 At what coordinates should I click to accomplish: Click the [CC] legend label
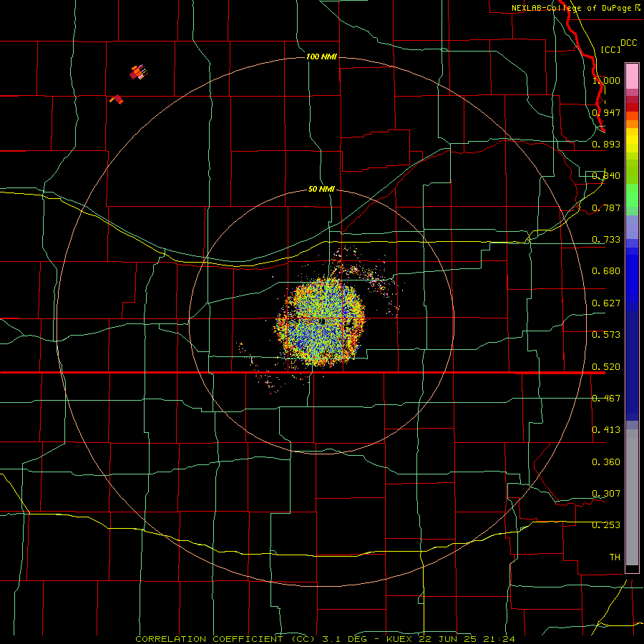(610, 49)
